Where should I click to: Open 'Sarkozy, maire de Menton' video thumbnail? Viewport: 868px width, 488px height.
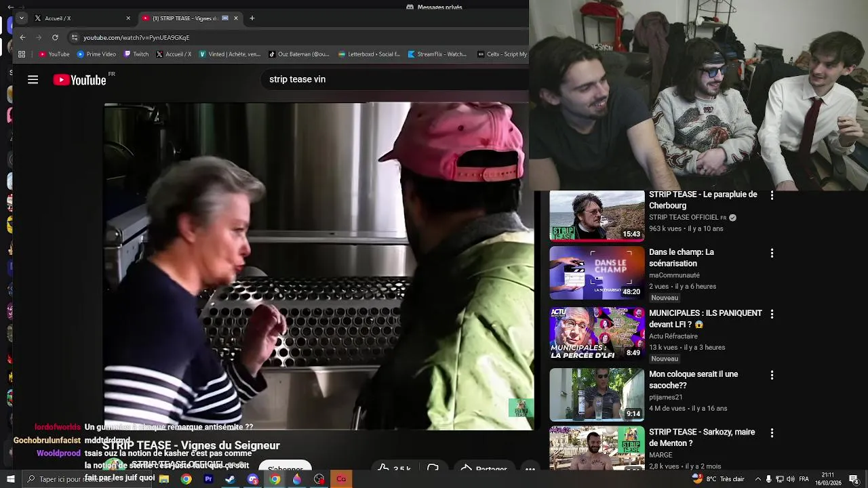tap(597, 448)
